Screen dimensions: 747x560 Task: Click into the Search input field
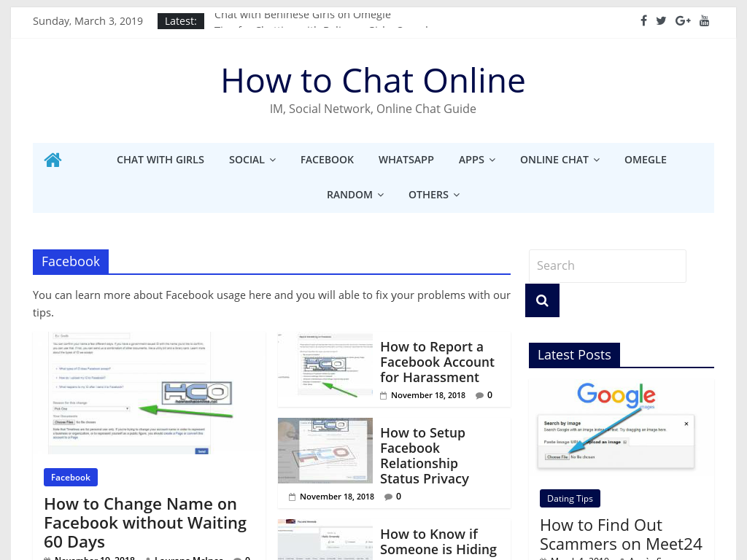click(x=608, y=265)
